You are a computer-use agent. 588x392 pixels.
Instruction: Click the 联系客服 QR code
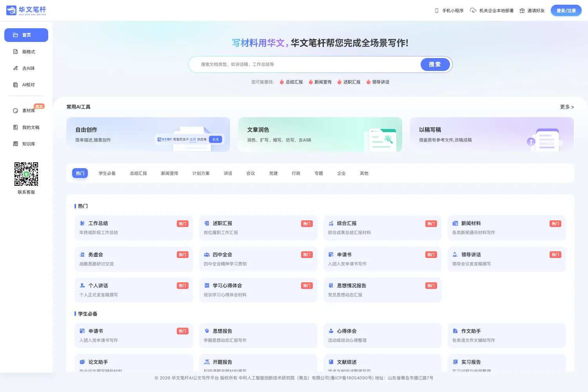point(26,174)
